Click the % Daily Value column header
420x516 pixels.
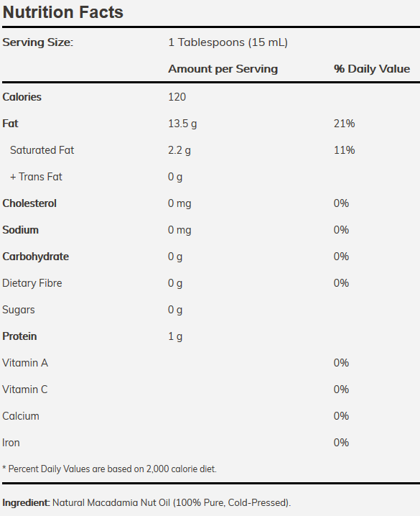coord(372,69)
